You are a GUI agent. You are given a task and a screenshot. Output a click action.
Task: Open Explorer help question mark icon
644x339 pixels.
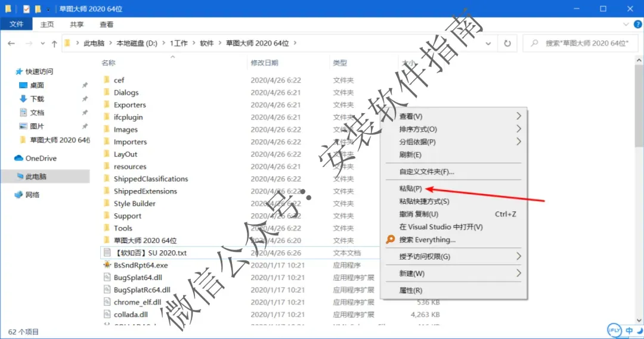click(638, 24)
